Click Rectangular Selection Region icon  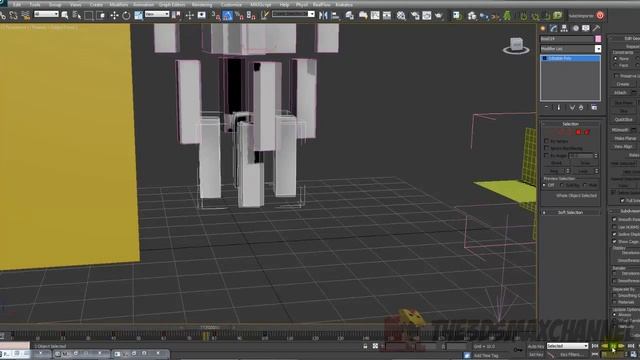tap(88, 16)
